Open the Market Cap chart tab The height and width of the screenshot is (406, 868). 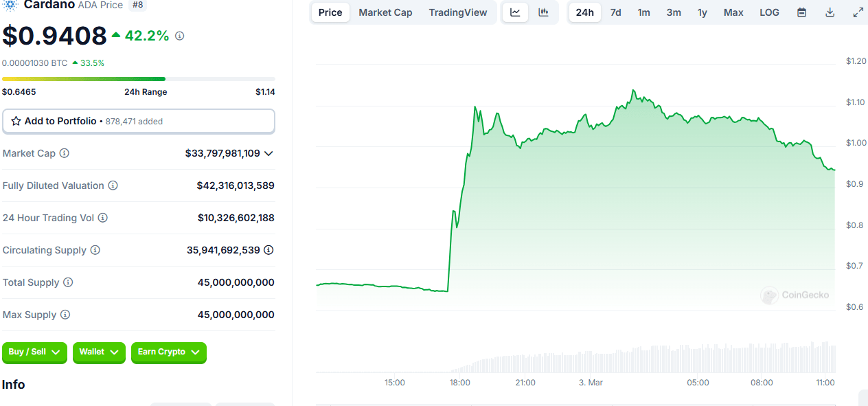[385, 12]
